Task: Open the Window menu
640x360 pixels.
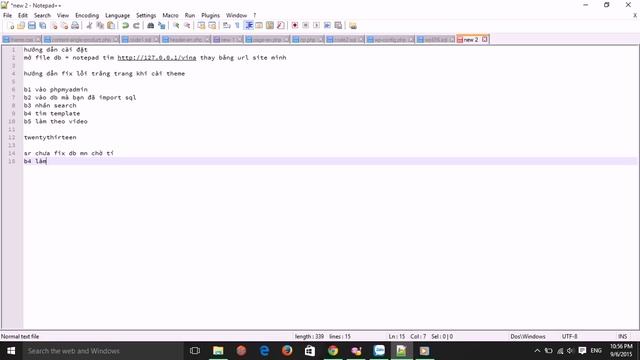Action: (x=236, y=16)
